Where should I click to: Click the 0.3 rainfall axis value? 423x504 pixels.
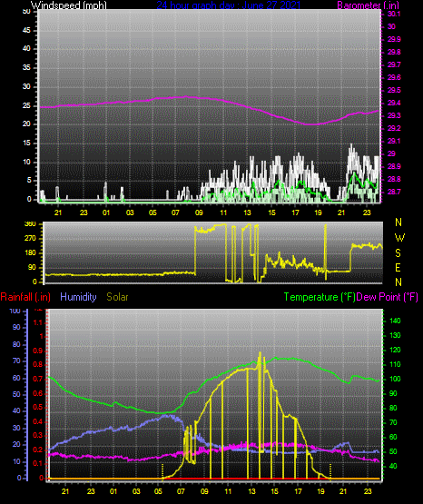(38, 436)
